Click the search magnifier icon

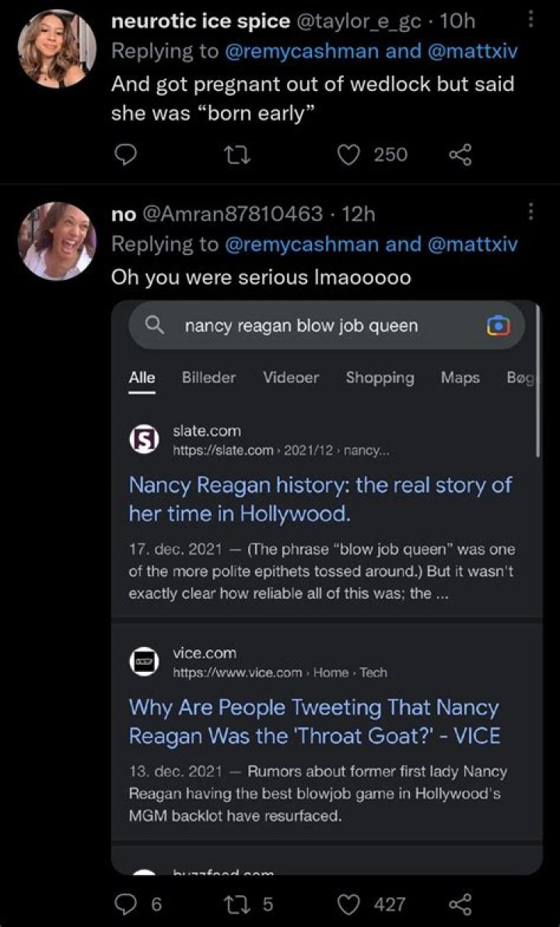pyautogui.click(x=154, y=326)
